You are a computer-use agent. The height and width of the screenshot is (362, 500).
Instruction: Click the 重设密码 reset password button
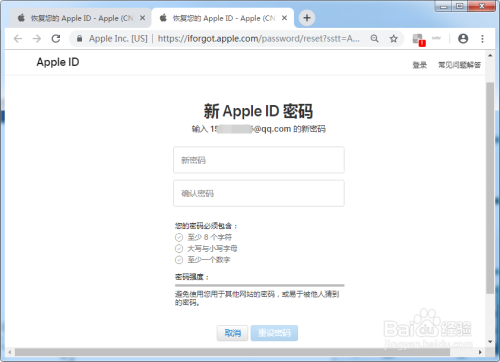274,333
